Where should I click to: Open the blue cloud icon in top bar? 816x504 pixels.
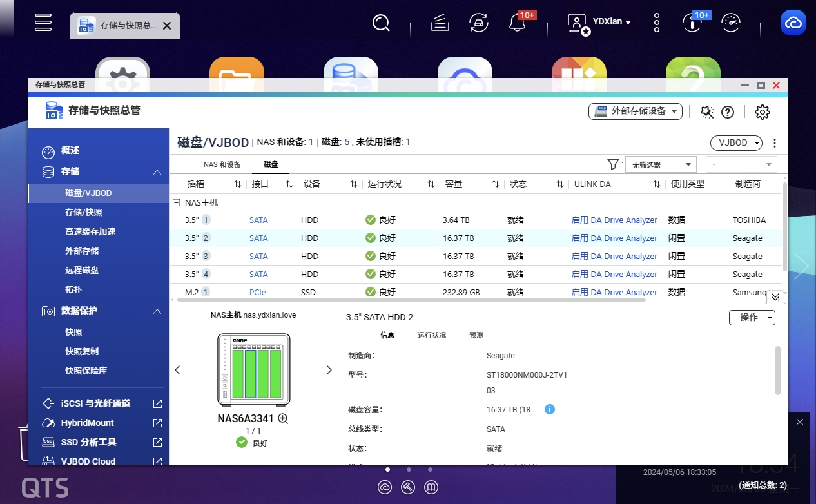793,23
